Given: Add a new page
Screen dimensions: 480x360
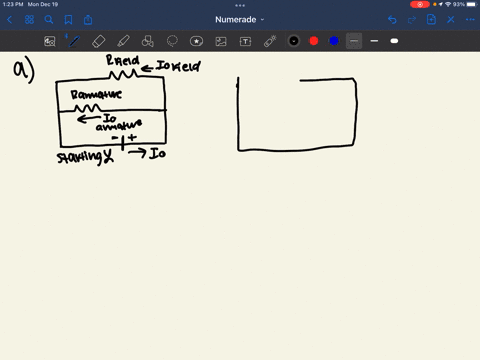Looking at the screenshot, I should point(431,19).
